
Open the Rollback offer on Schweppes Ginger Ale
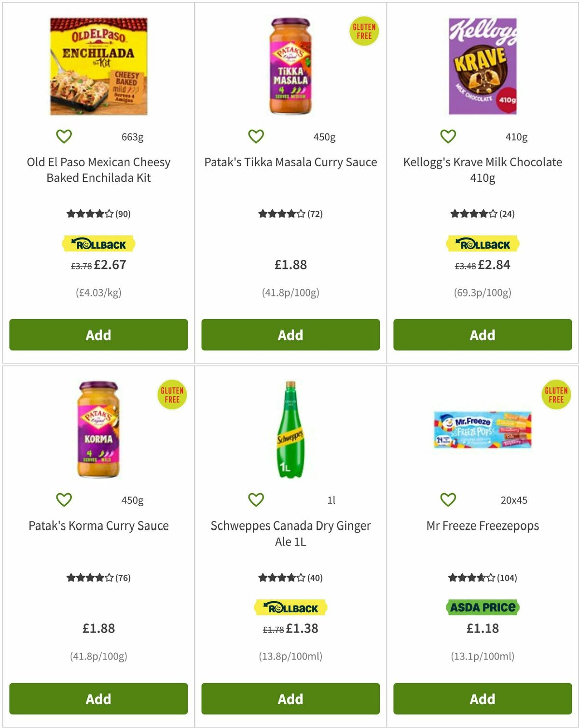tap(289, 607)
